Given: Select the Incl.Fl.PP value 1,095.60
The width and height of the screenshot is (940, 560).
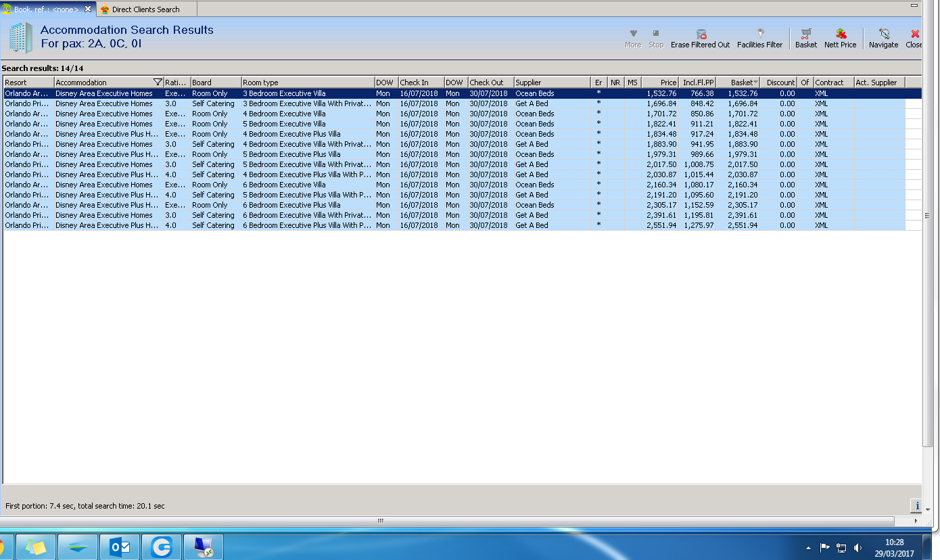Looking at the screenshot, I should pos(698,195).
